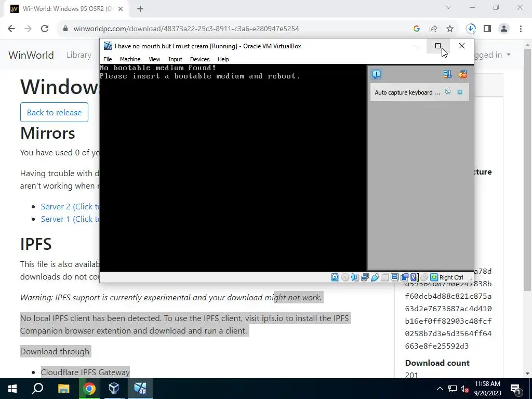Expand the logged in account dropdown

pyautogui.click(x=492, y=55)
